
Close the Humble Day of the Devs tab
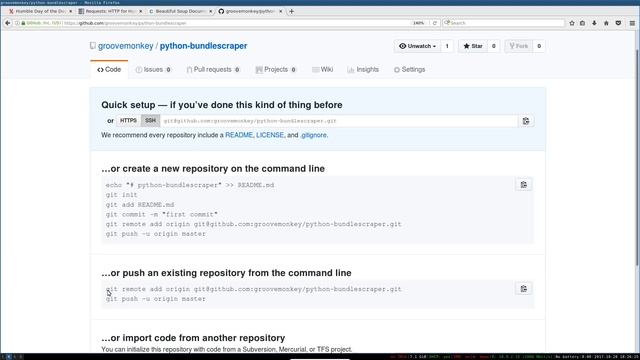pyautogui.click(x=70, y=11)
